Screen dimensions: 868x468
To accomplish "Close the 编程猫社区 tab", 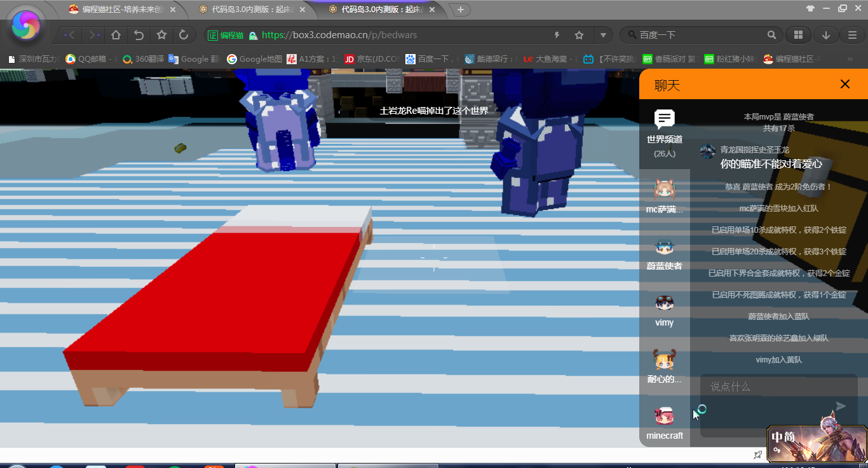I will click(173, 10).
